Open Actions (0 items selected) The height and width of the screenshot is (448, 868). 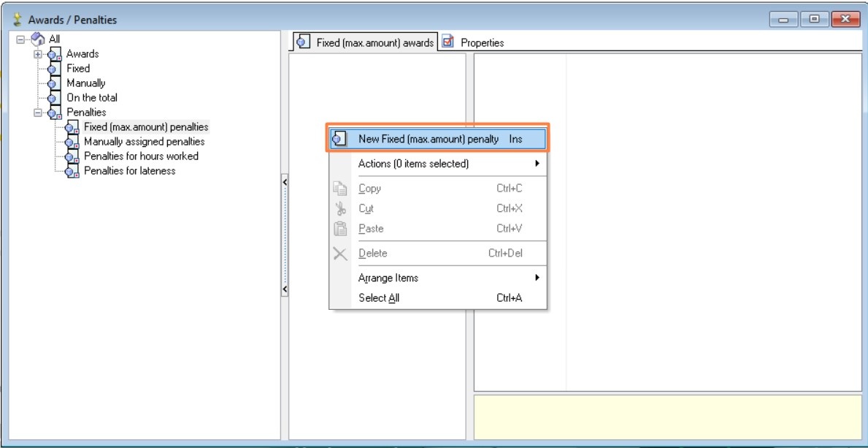click(438, 164)
